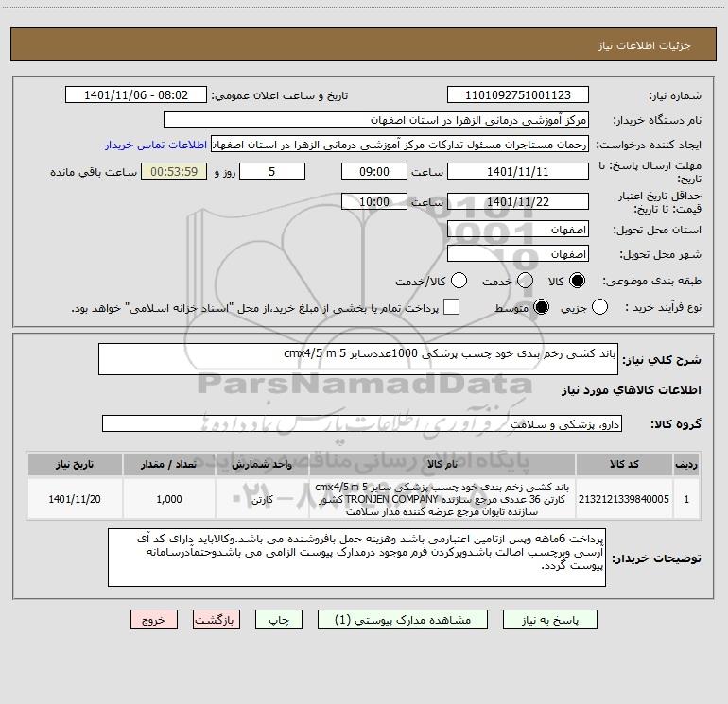Click the product group field دارو، پزشکی و سلامت

[362, 423]
